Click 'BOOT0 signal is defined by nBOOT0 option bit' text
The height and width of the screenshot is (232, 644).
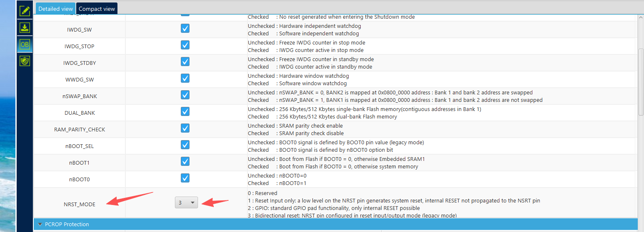(x=336, y=150)
